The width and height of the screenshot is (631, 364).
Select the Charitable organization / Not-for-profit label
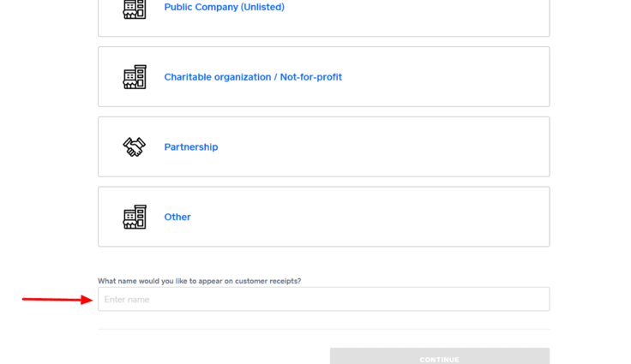click(253, 77)
